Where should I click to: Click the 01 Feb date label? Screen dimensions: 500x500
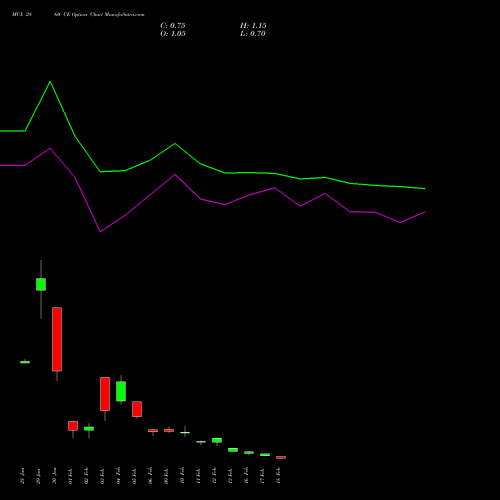click(70, 476)
